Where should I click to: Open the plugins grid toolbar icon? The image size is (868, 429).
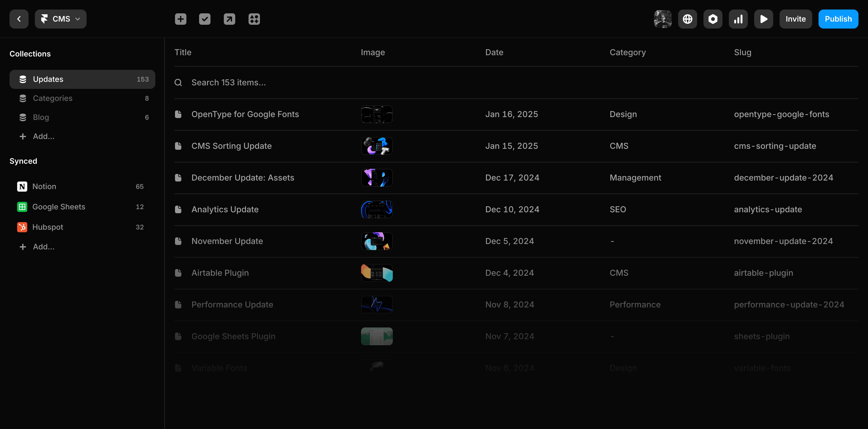[x=254, y=19]
